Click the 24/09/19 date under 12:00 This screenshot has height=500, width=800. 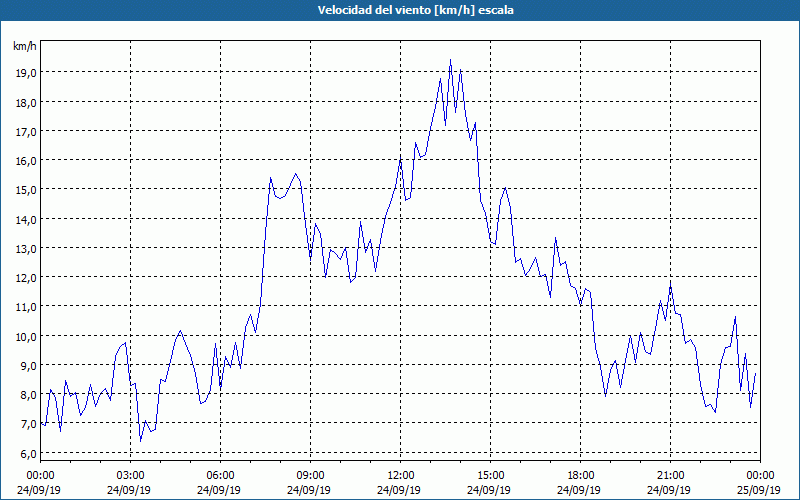point(399,490)
